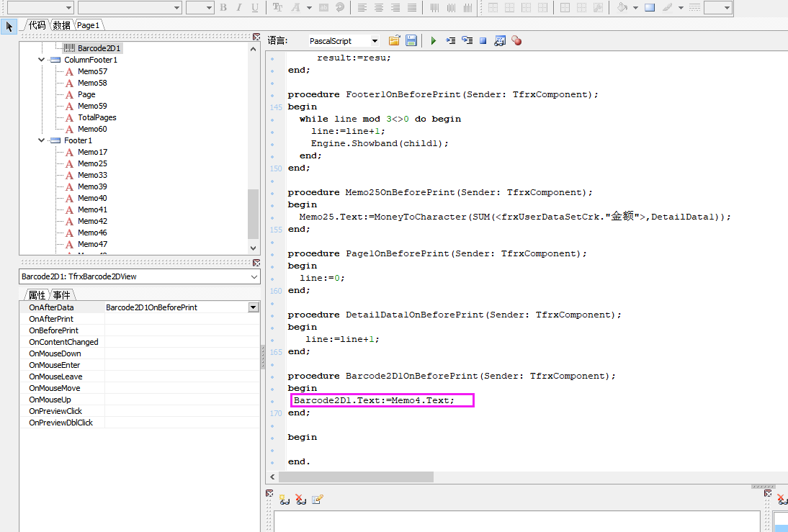Viewport: 788px width, 532px height.
Task: Align text left
Action: pos(362,7)
